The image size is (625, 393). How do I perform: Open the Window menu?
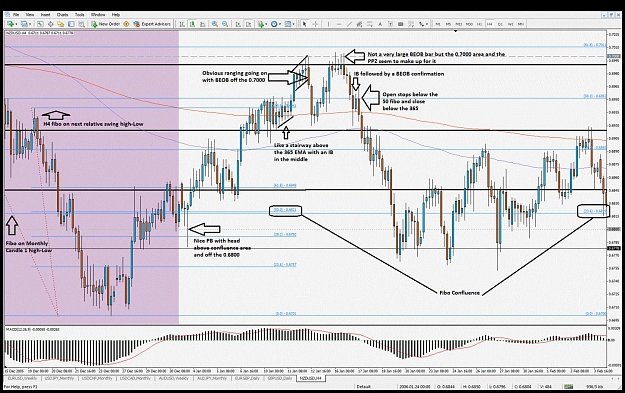[x=98, y=15]
